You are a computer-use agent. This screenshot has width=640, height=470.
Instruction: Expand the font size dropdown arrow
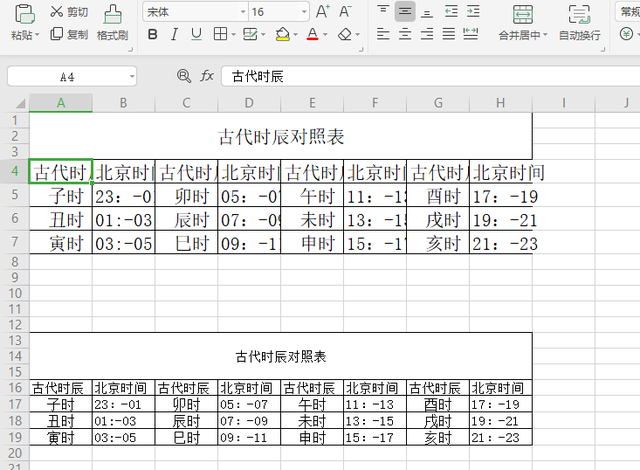point(304,12)
